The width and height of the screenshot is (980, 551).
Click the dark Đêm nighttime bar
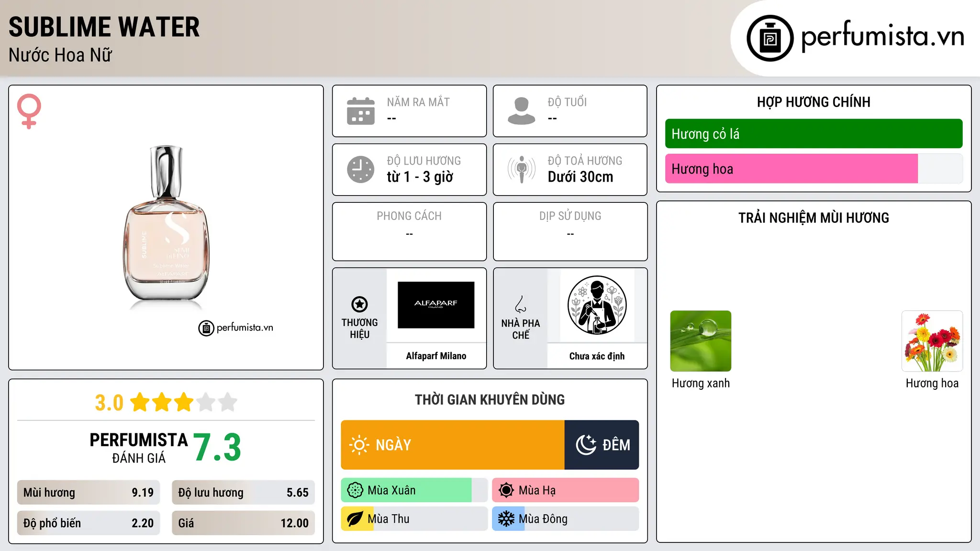pos(602,445)
